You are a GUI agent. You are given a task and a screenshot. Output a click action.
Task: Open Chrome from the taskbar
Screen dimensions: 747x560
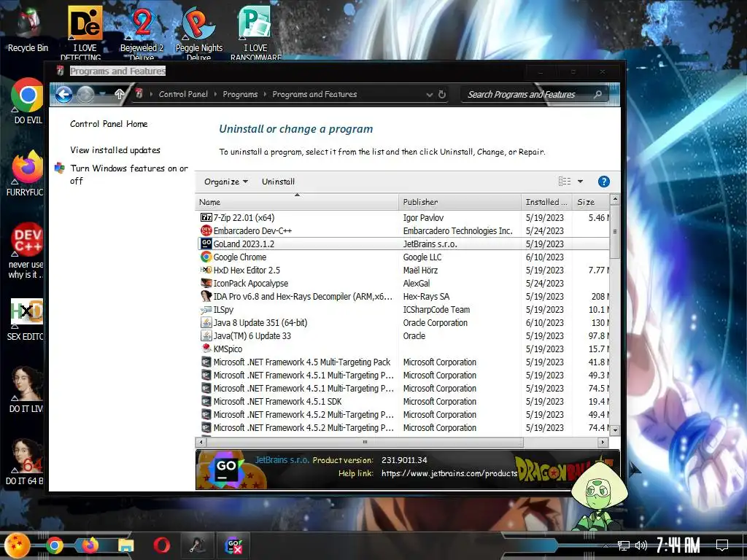tap(54, 545)
